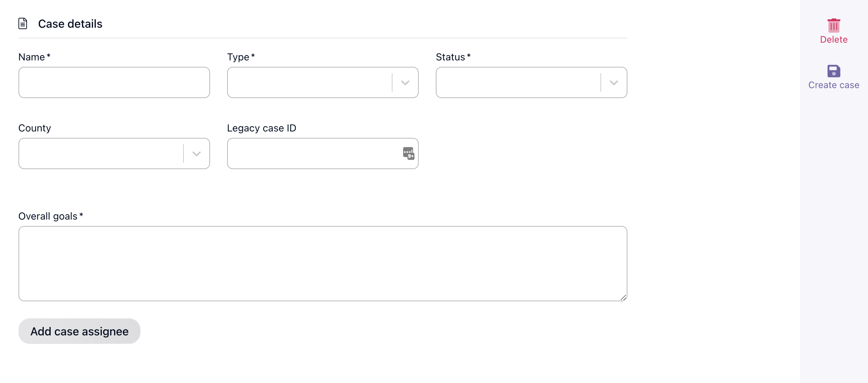The width and height of the screenshot is (868, 383).
Task: Click the trash icon above Delete
Action: click(x=833, y=26)
